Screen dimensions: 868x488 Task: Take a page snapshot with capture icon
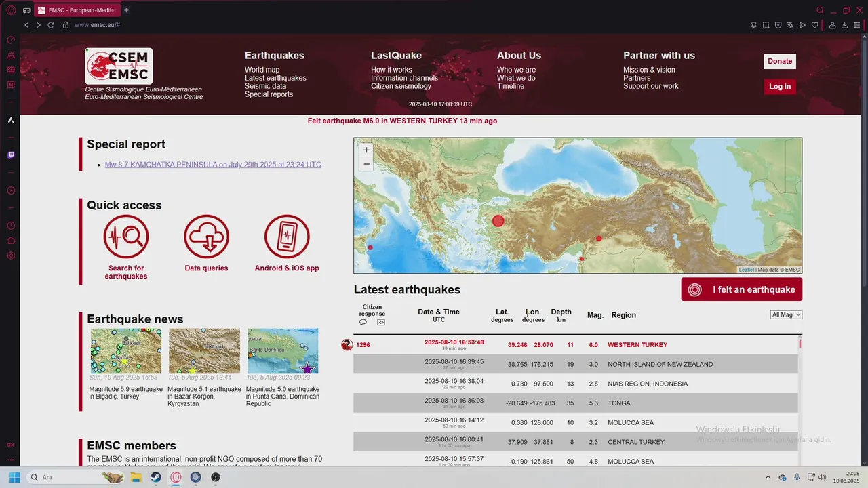766,25
